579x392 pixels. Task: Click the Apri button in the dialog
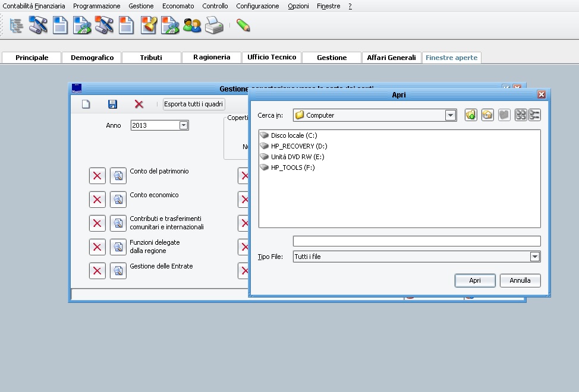point(474,280)
